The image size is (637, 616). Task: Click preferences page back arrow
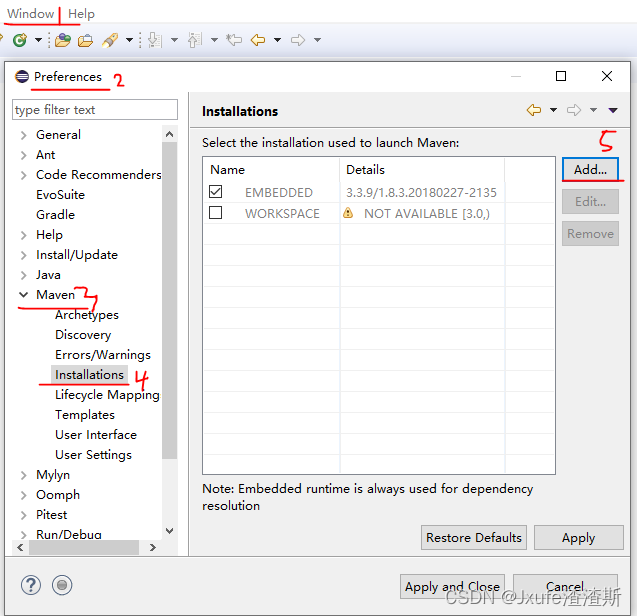coord(534,110)
